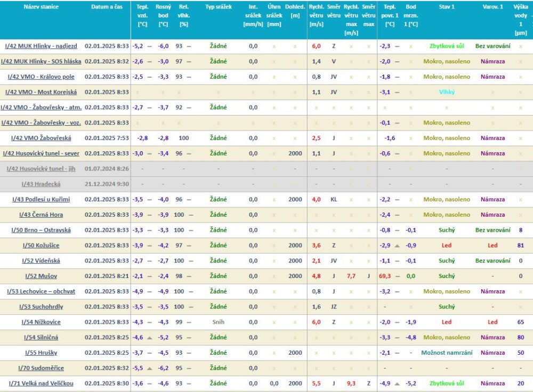
Task: Click the Sníh precipitation type in Nížkovice row
Action: [218, 322]
